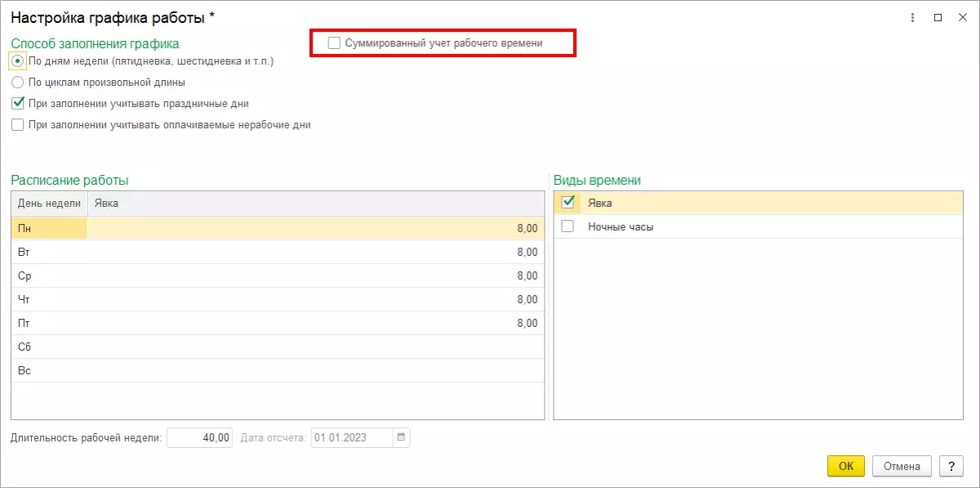Select По дням недели radio button
980x488 pixels.
click(x=17, y=60)
